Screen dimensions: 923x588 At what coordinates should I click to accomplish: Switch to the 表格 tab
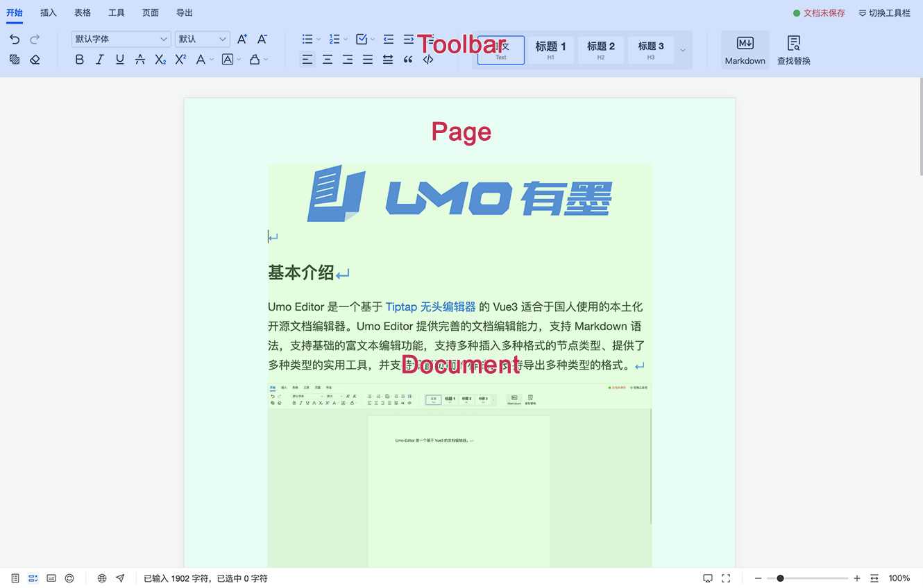click(83, 13)
